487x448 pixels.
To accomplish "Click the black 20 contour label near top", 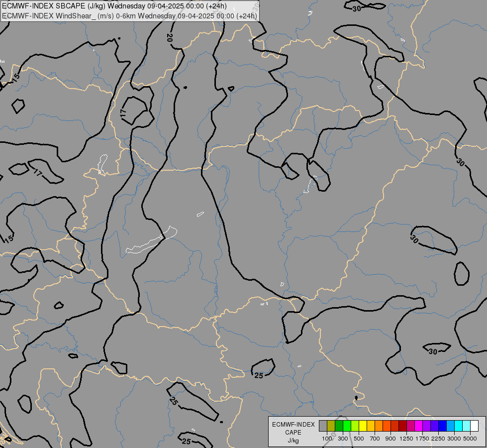I will pos(170,38).
